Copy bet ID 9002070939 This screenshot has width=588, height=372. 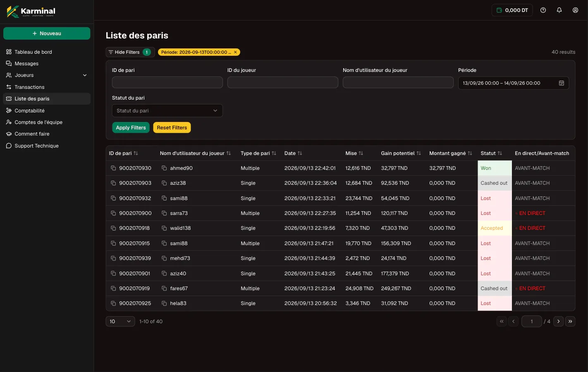[x=113, y=258]
